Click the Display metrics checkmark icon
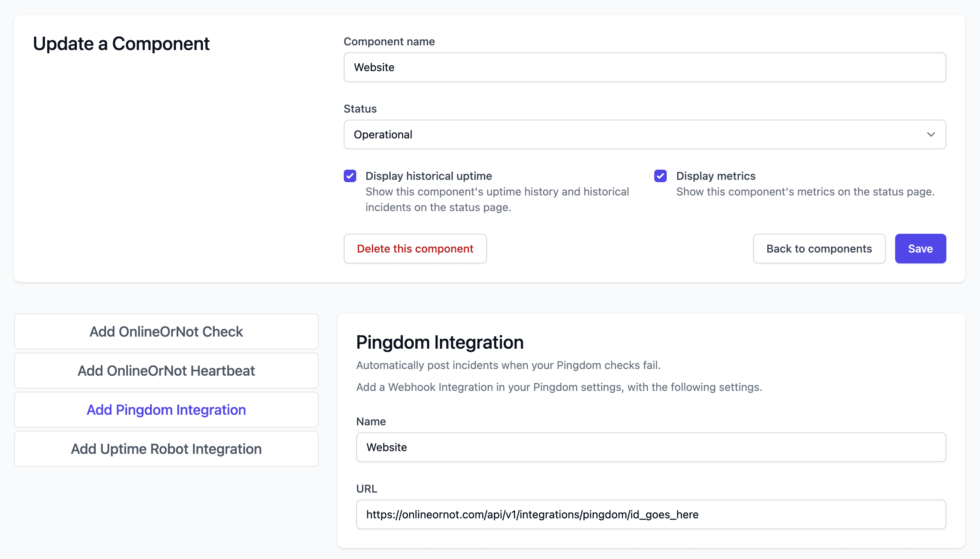Viewport: 980px width, 559px height. 660,176
